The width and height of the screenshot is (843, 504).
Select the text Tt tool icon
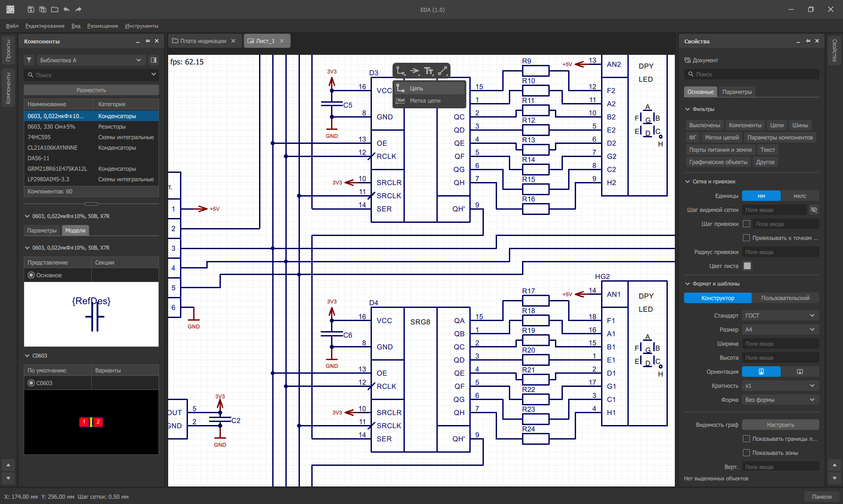[429, 71]
